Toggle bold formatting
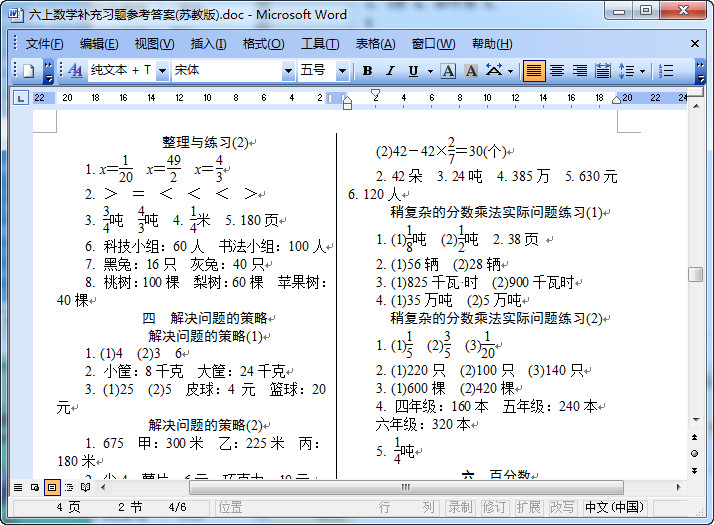The image size is (714, 525). [x=367, y=71]
